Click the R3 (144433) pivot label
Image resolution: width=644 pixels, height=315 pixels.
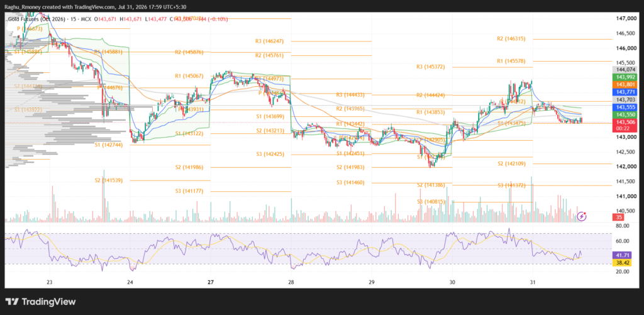(350, 95)
